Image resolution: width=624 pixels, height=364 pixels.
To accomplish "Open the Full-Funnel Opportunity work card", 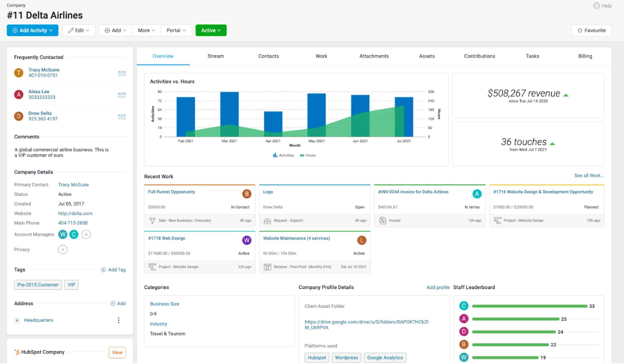I will coord(172,192).
